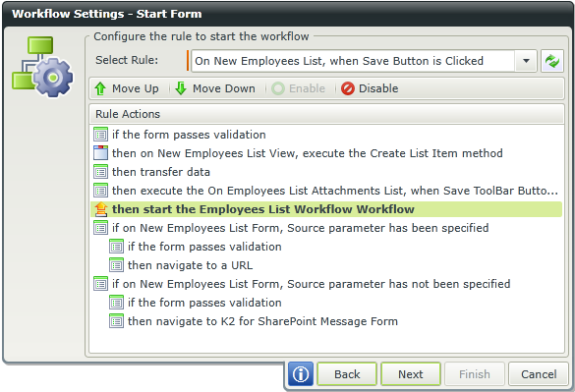Click the Rule Actions column header

[326, 114]
